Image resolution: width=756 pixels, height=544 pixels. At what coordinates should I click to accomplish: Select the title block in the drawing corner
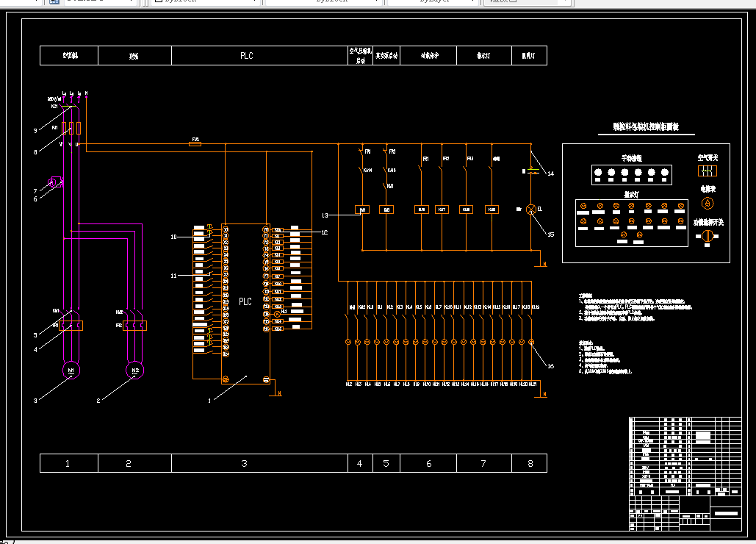[685, 473]
